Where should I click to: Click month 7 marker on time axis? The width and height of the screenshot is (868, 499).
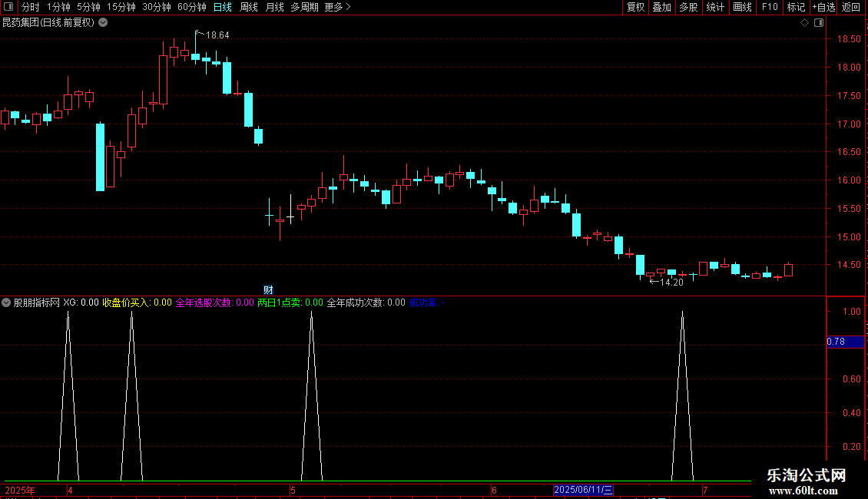click(704, 490)
